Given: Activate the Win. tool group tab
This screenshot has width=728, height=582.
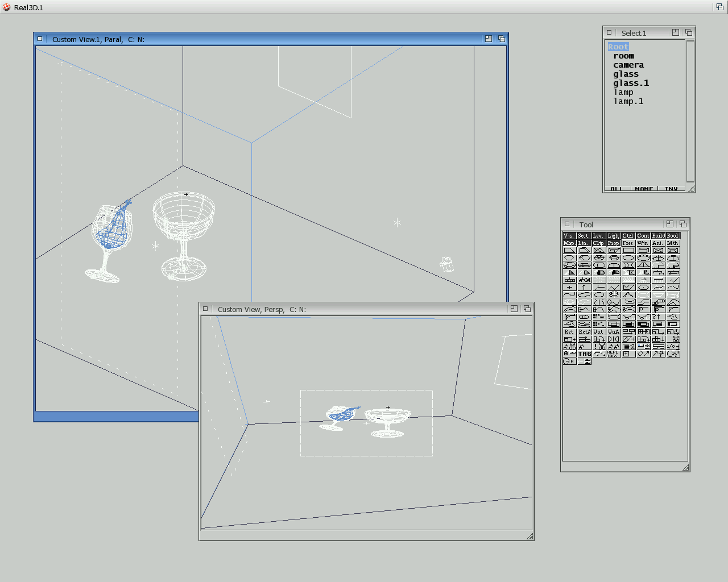Looking at the screenshot, I should [643, 243].
